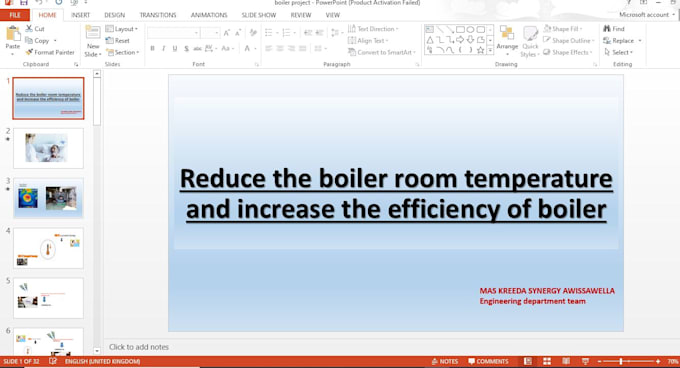Click spell check icon in status bar
680x368 pixels.
[53, 361]
